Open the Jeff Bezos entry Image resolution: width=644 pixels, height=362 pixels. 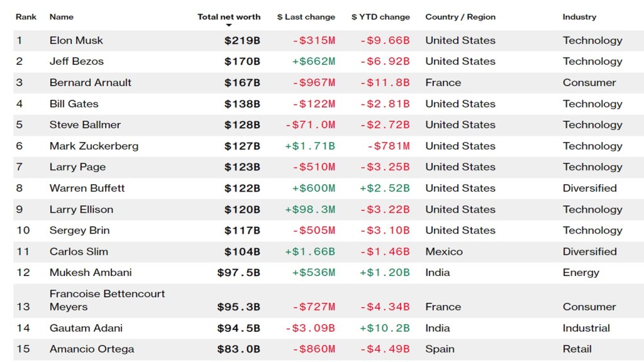77,62
